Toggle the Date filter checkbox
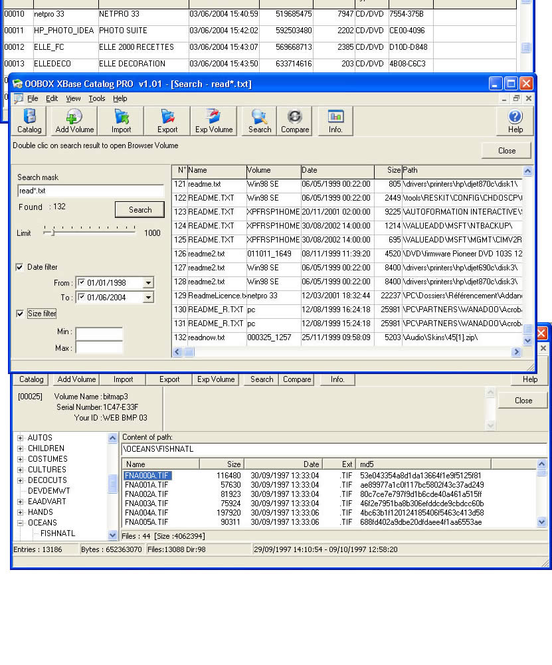Image resolution: width=552 pixels, height=665 pixels. tap(20, 267)
